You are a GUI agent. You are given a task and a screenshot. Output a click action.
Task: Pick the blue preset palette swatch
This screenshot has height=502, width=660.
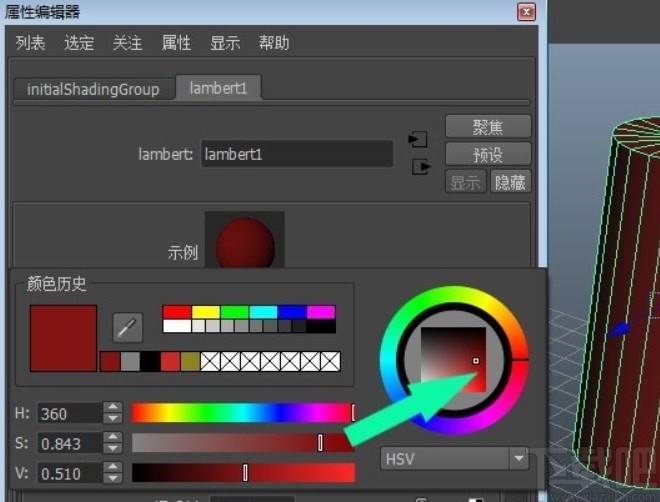[292, 312]
